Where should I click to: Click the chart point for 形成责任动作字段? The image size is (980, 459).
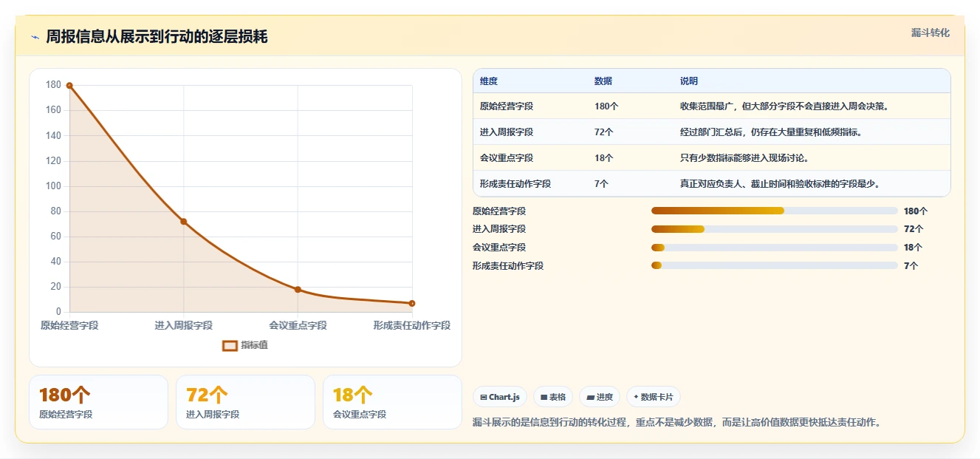coord(412,303)
